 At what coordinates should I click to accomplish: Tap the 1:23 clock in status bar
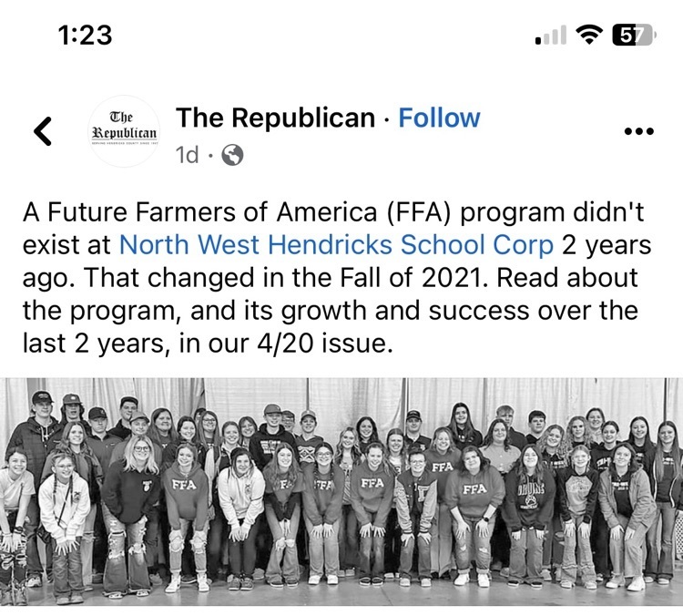[85, 36]
